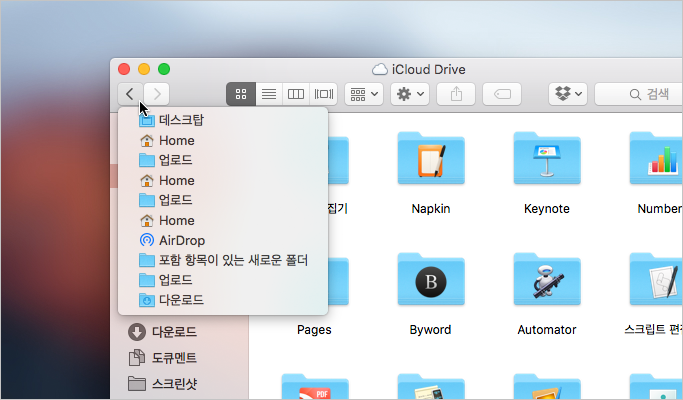Switch to column view mode
The width and height of the screenshot is (683, 400).
(296, 94)
